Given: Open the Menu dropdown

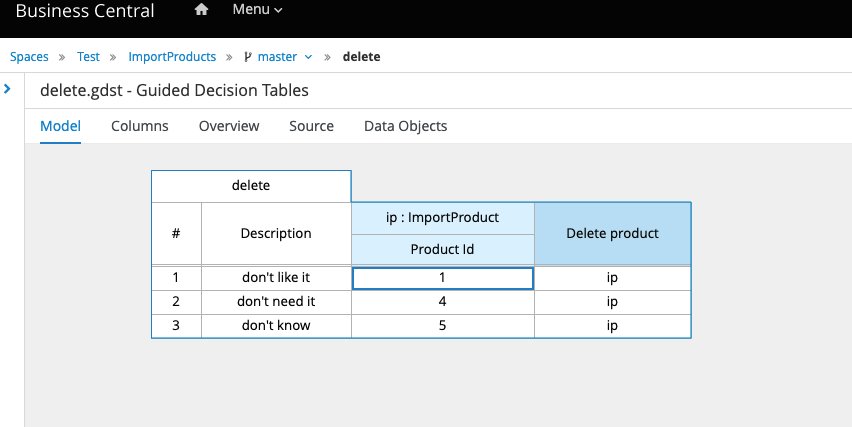Looking at the screenshot, I should click(257, 10).
